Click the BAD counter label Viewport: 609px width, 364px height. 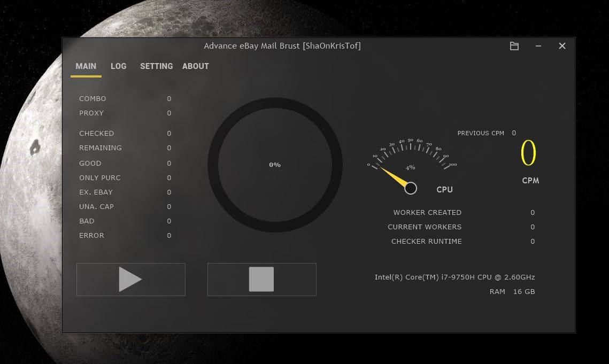pos(87,221)
